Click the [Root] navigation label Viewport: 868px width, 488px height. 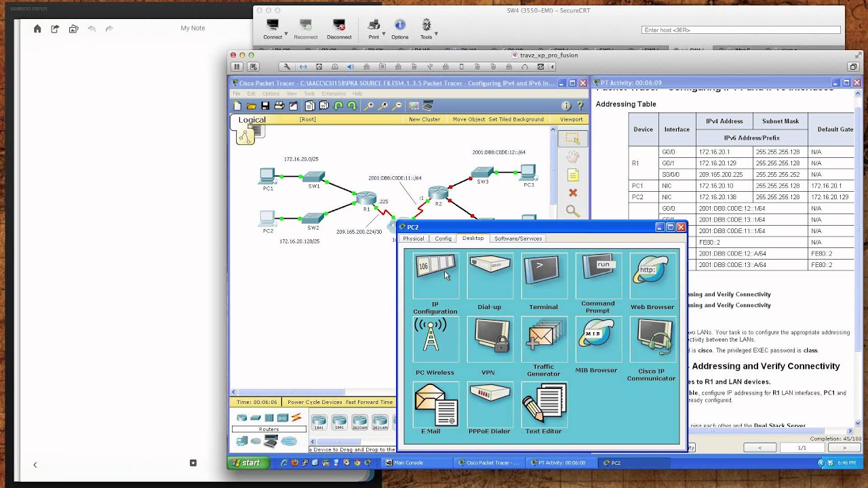pyautogui.click(x=308, y=119)
